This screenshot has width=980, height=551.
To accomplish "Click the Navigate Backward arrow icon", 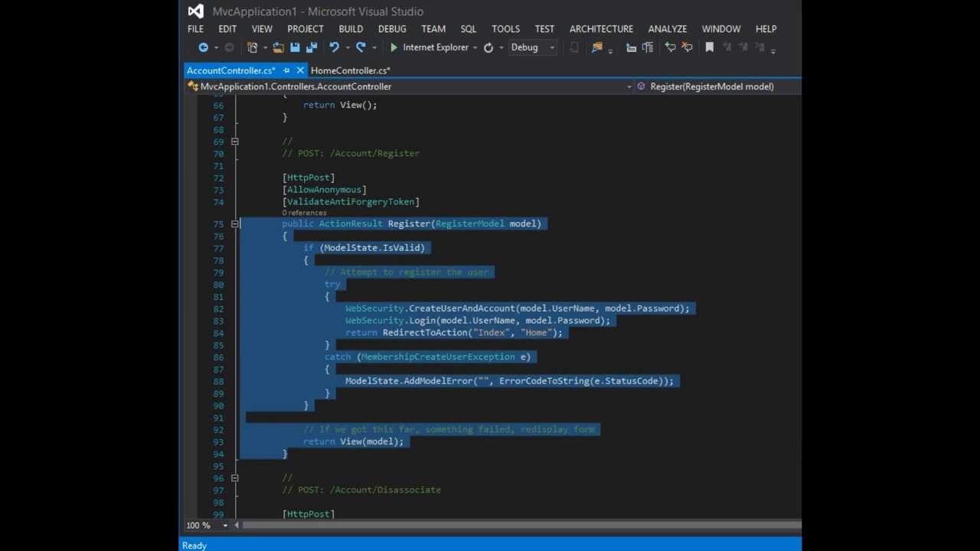I will pos(203,47).
